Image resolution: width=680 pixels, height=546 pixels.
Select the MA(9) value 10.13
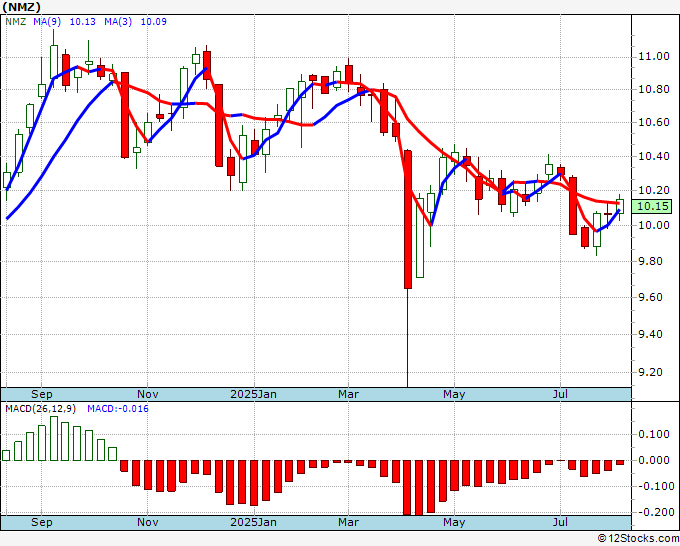pyautogui.click(x=82, y=22)
